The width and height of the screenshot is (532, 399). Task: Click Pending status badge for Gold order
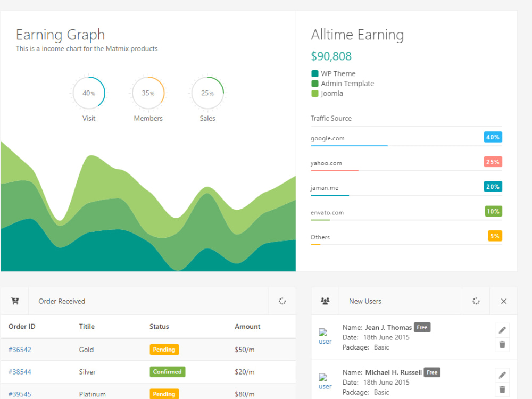point(164,350)
